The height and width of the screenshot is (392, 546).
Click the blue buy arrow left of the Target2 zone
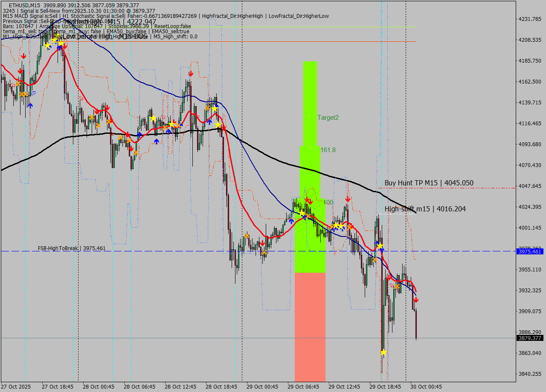click(x=292, y=221)
